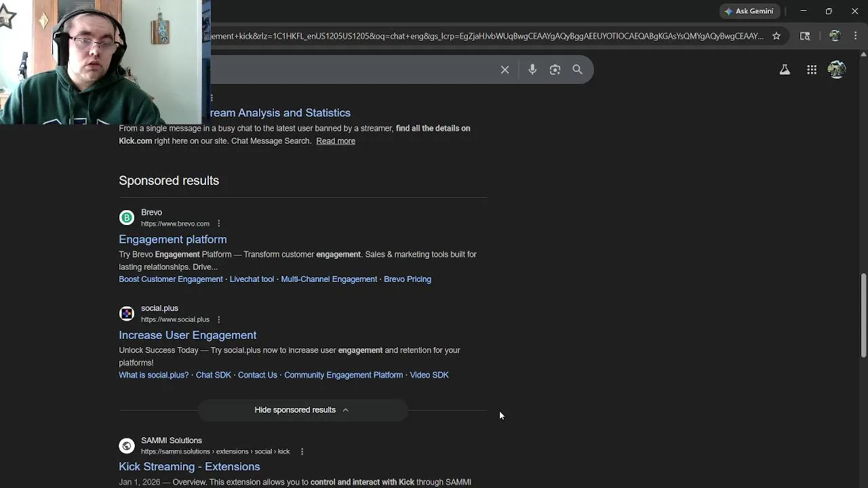Restore down the Chrome window
Image resolution: width=868 pixels, height=488 pixels.
point(829,11)
